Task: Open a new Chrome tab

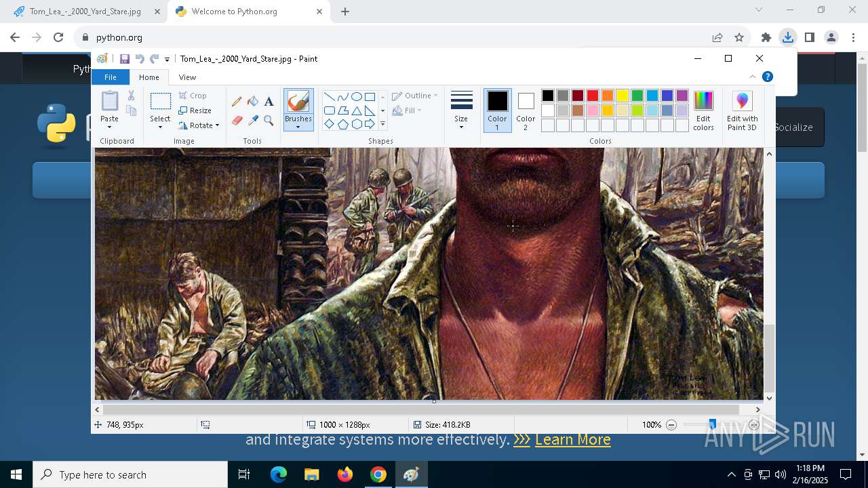Action: [345, 12]
